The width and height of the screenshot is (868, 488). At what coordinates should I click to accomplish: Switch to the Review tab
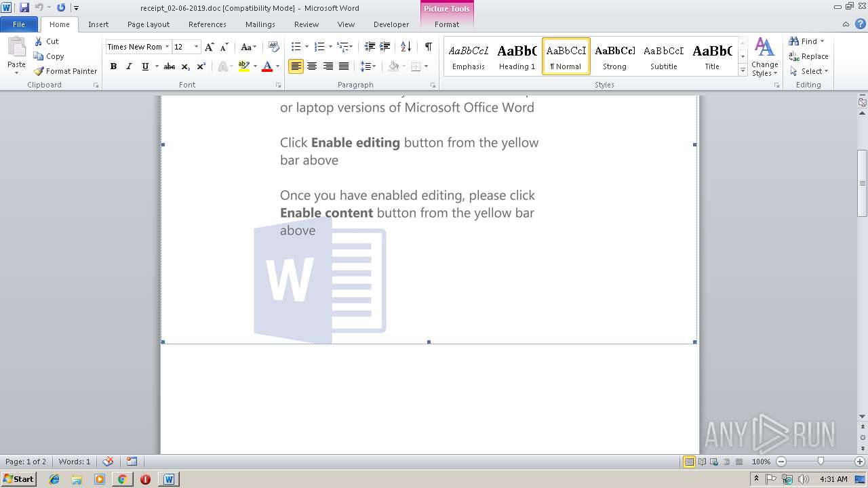307,24
